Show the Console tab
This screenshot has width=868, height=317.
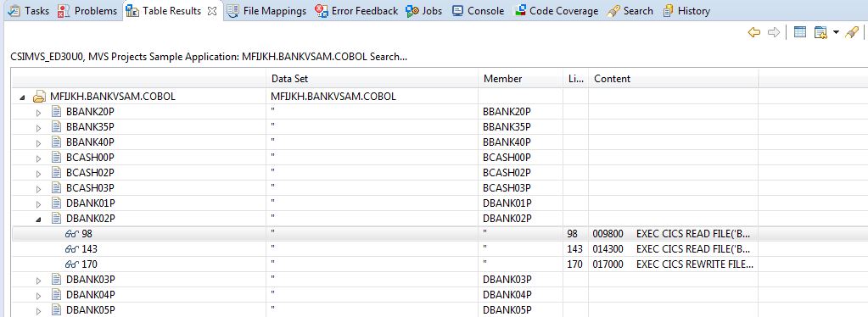(479, 10)
